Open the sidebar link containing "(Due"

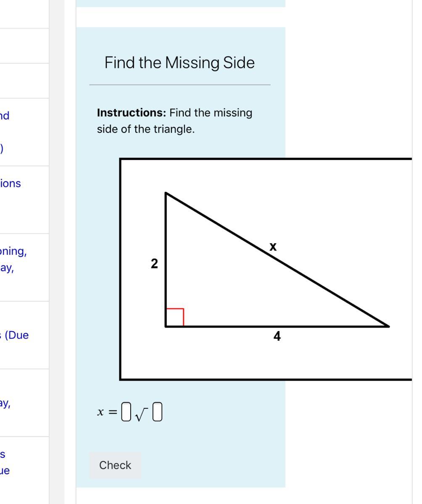tap(14, 335)
